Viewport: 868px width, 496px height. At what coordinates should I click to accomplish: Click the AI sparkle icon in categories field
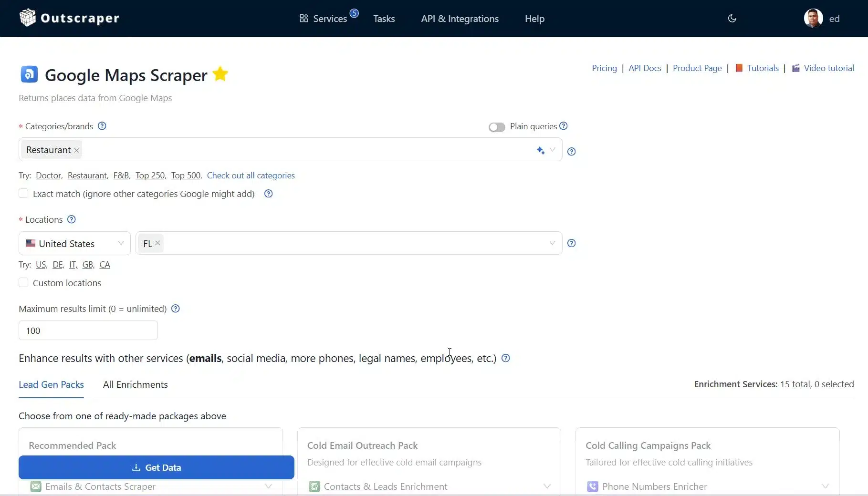pyautogui.click(x=540, y=150)
